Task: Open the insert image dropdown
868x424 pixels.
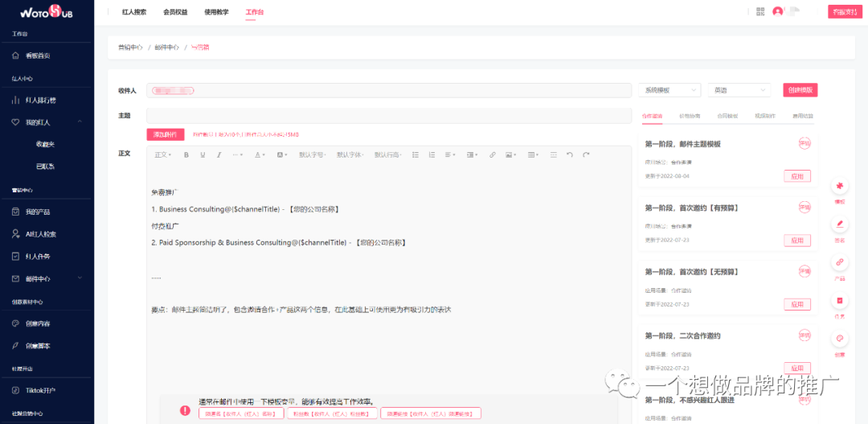Action: [511, 155]
